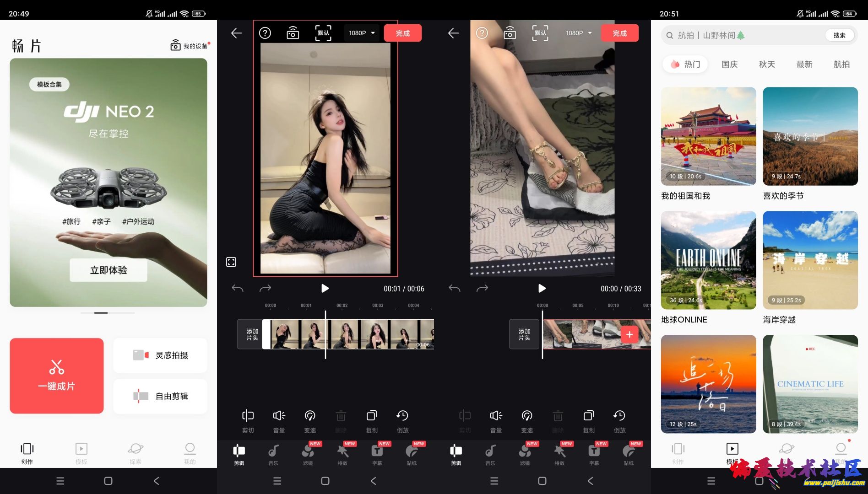The height and width of the screenshot is (494, 868).
Task: Toggle play in the 00:01 / 00:06 editor
Action: tap(325, 289)
